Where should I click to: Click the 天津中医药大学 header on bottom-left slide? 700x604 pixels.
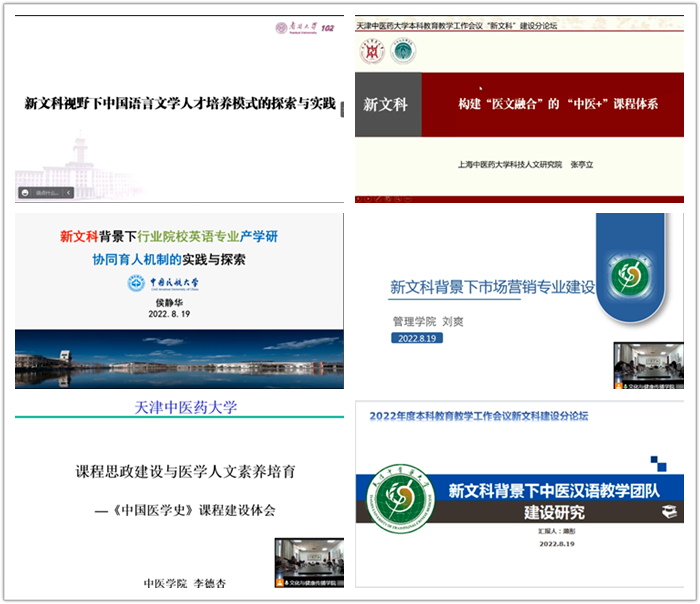(x=186, y=406)
